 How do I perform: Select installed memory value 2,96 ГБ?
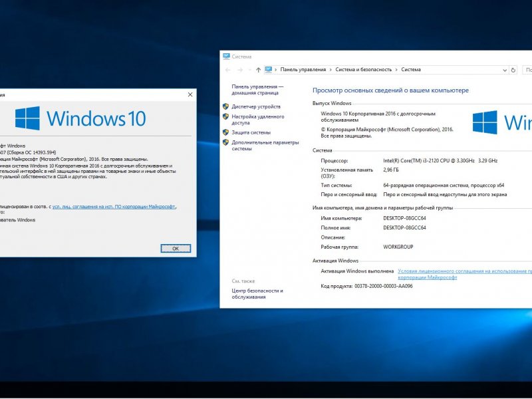pos(391,170)
